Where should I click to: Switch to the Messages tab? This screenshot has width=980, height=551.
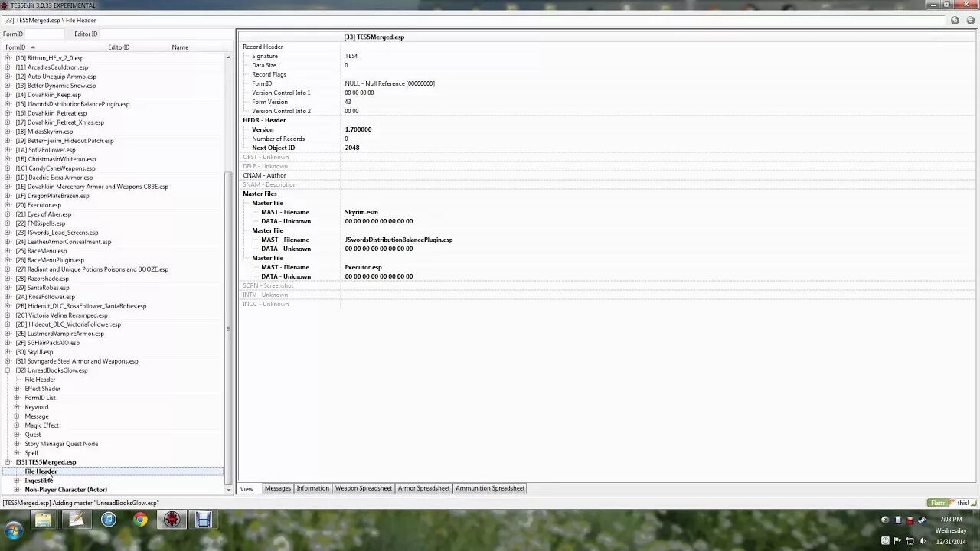[277, 488]
